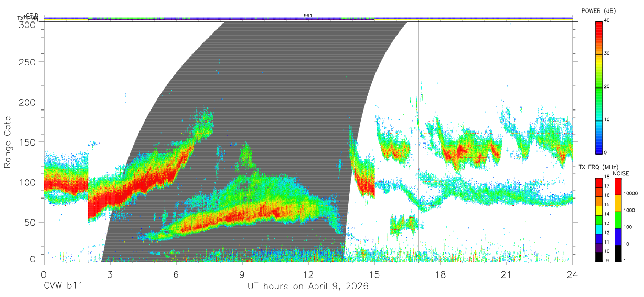Viewport: 644px width, 297px height.
Task: Click the 6 tick on the UT hours axis
Action: tap(176, 274)
